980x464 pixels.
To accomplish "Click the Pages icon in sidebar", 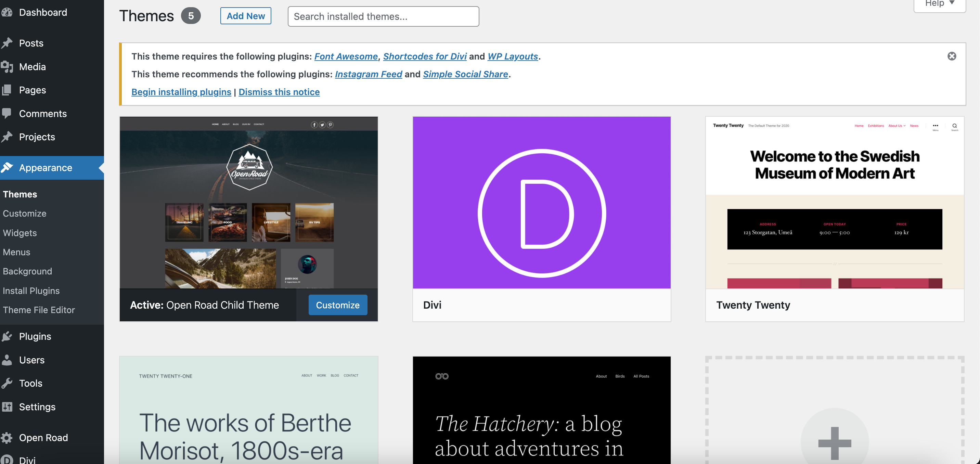I will (x=7, y=90).
